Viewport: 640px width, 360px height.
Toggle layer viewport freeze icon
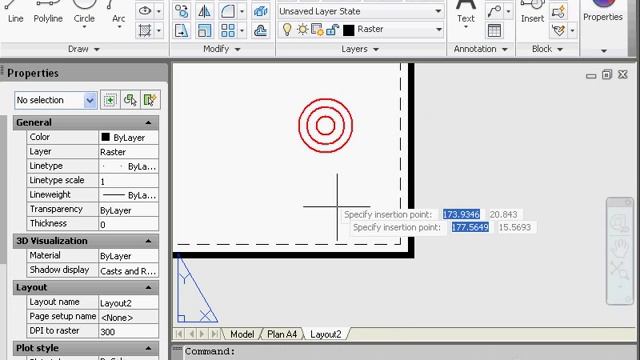[x=317, y=29]
